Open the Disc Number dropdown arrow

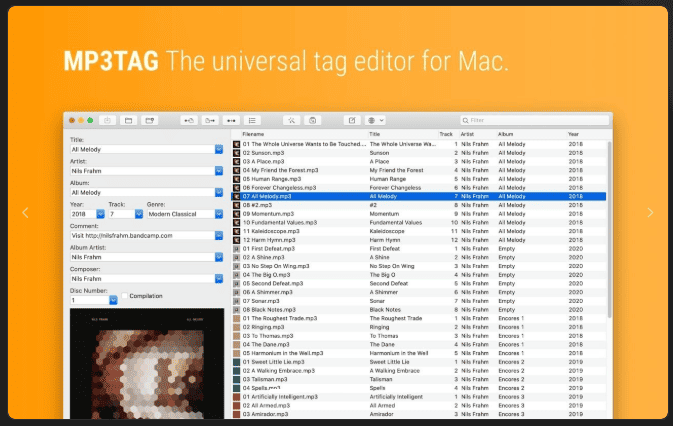113,300
